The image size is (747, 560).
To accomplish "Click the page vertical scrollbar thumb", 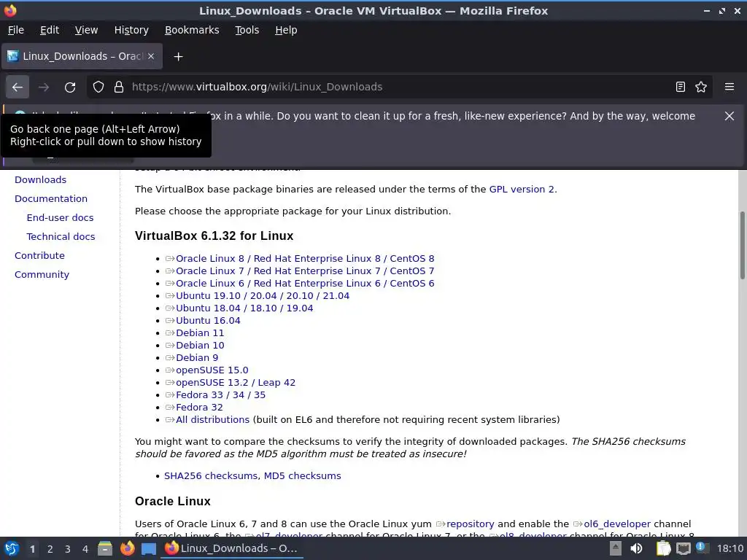I will point(742,245).
